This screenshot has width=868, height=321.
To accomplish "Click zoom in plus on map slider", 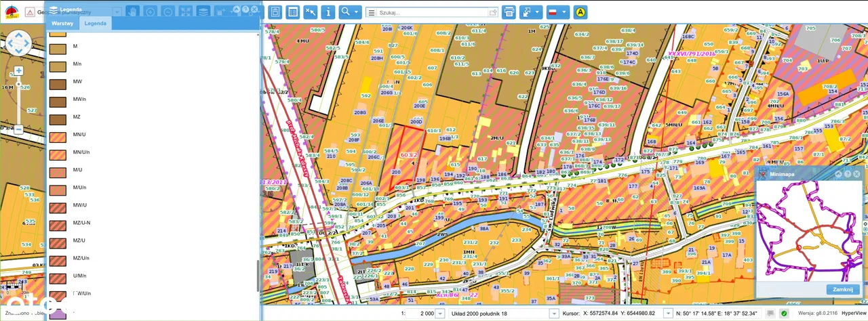I will (18, 70).
